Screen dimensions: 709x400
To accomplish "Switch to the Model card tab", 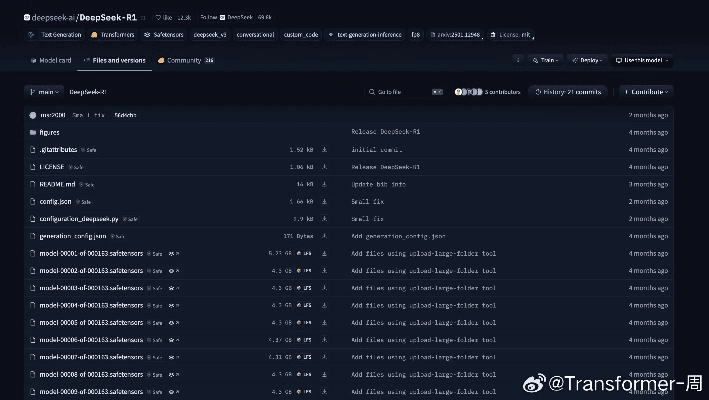I will 51,60.
